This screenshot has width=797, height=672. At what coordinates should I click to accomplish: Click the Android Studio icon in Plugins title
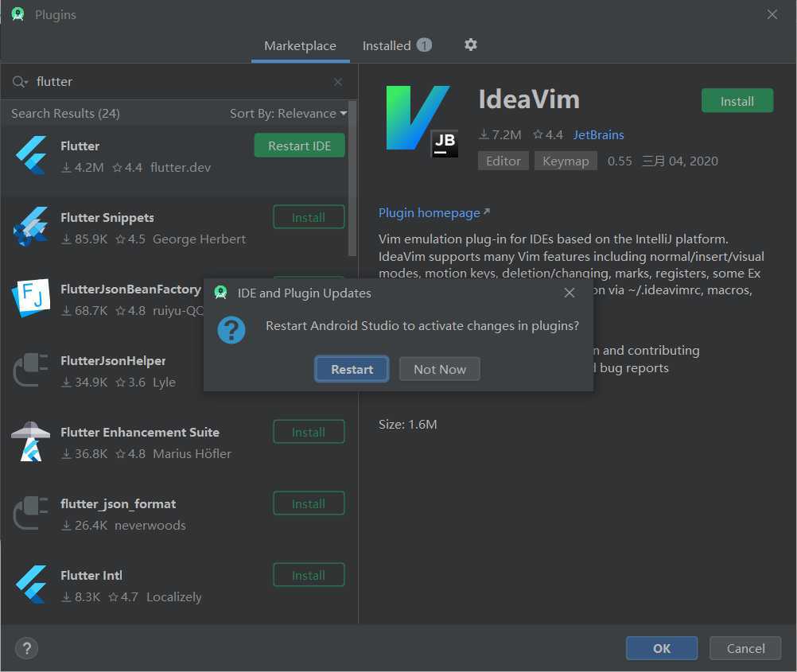pyautogui.click(x=17, y=14)
